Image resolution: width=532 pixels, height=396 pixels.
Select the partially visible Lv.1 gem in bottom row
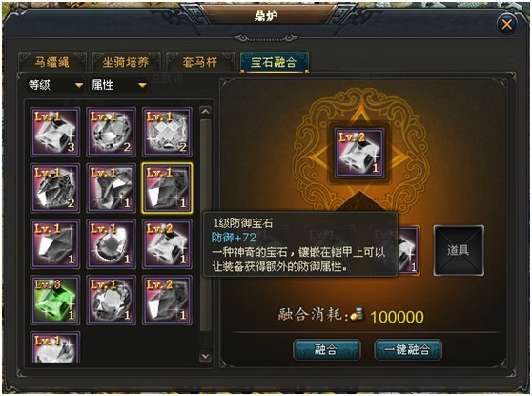(x=55, y=347)
